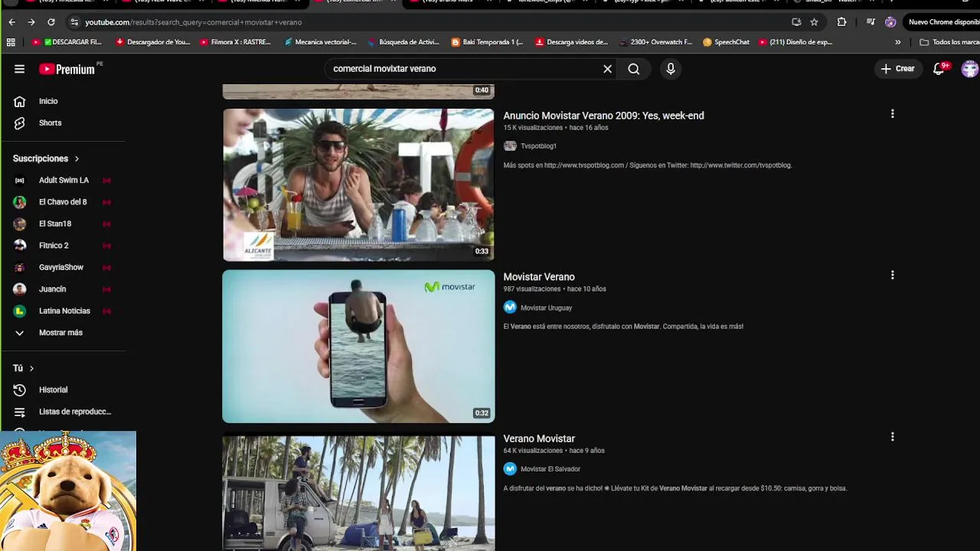Open the Chrome extensions puzzle icon
The height and width of the screenshot is (551, 980).
click(x=841, y=22)
